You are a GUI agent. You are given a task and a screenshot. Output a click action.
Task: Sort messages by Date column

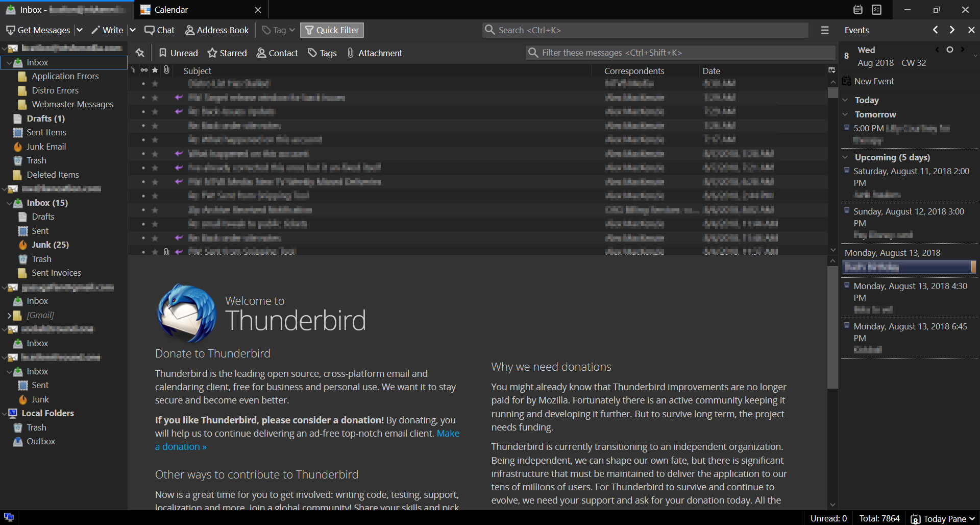pyautogui.click(x=762, y=70)
